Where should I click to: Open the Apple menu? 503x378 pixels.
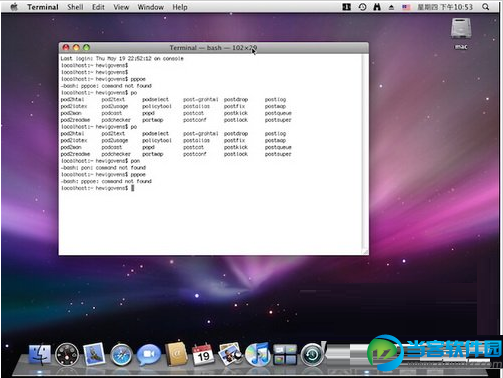(x=14, y=7)
